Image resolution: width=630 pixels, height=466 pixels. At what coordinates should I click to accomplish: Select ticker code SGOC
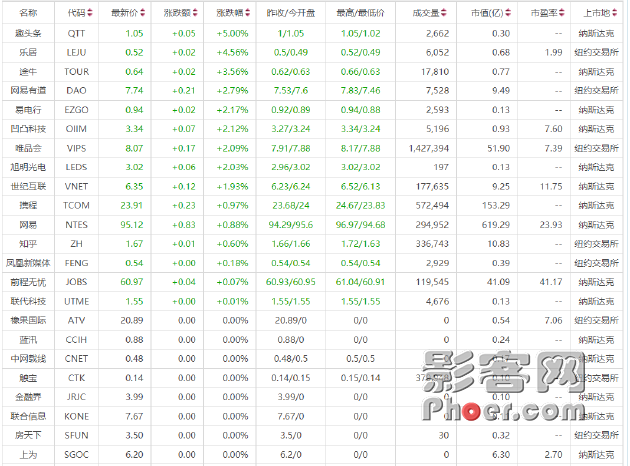point(76,455)
